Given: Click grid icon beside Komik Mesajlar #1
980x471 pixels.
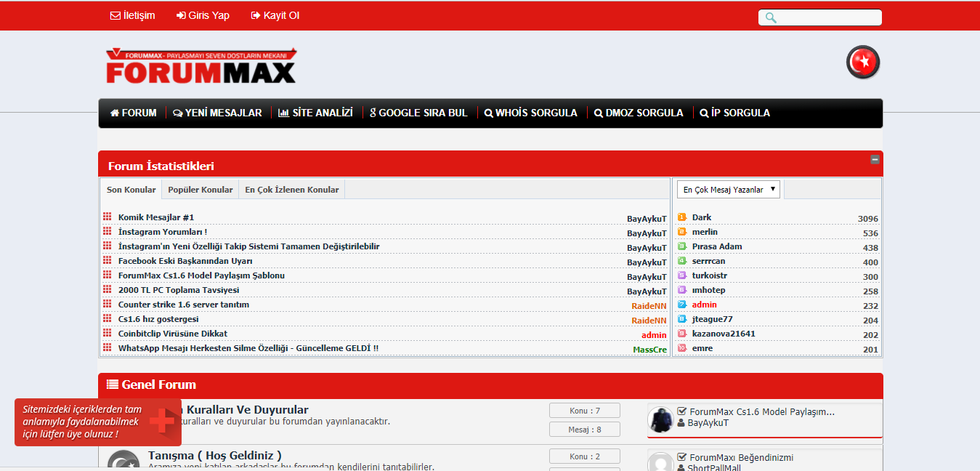Looking at the screenshot, I should coord(107,217).
